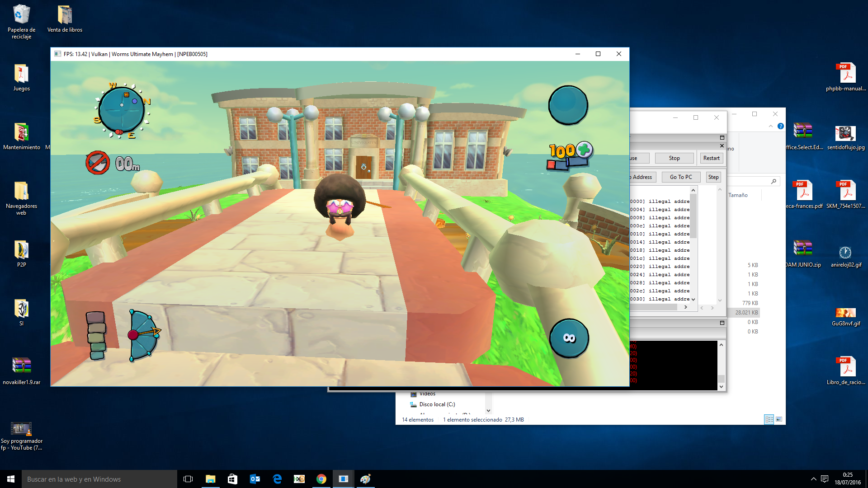Click the Tamaño column header in Explorer

coord(738,195)
